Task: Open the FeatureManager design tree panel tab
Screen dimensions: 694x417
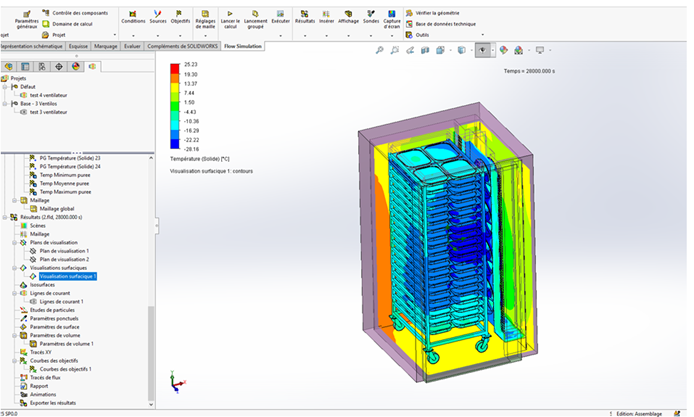Action: pos(8,66)
